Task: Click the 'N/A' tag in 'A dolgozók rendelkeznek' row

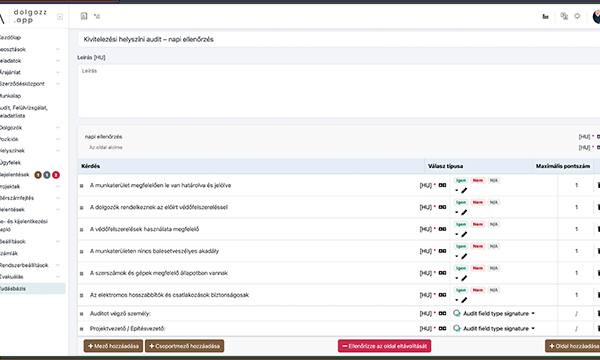Action: [494, 202]
